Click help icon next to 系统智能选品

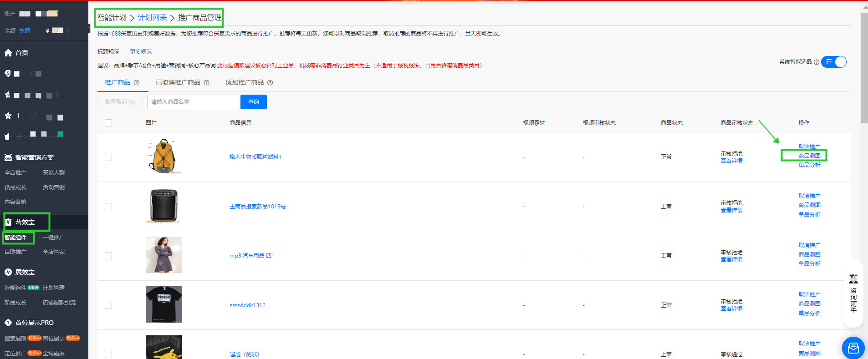817,62
